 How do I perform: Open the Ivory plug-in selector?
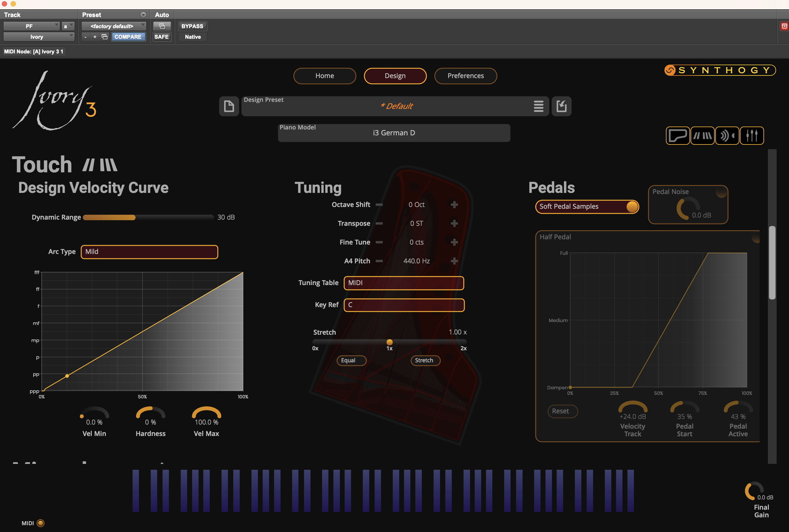[x=39, y=37]
